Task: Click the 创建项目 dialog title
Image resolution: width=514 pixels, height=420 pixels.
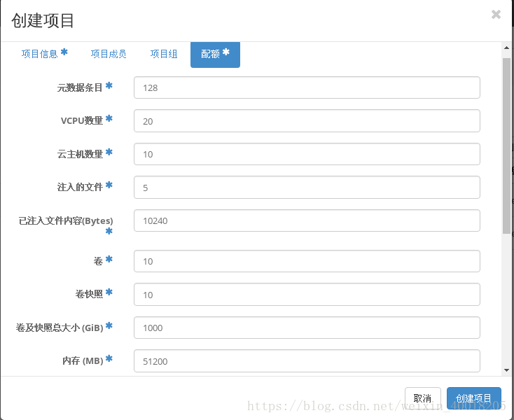Action: (43, 20)
